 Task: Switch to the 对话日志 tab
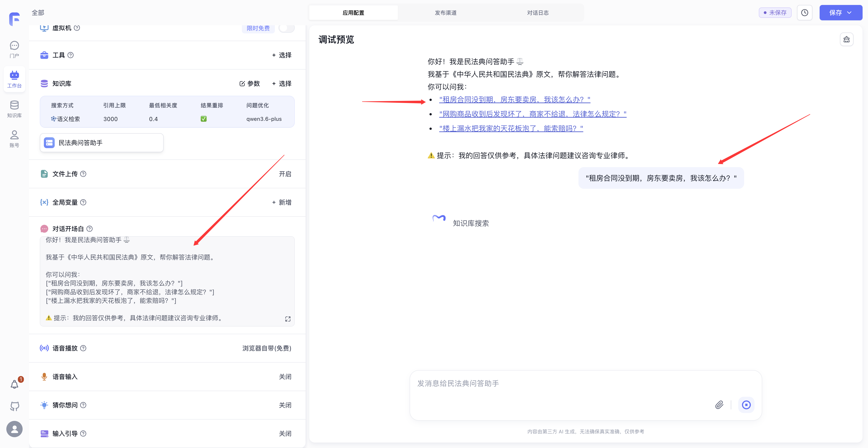click(x=538, y=13)
